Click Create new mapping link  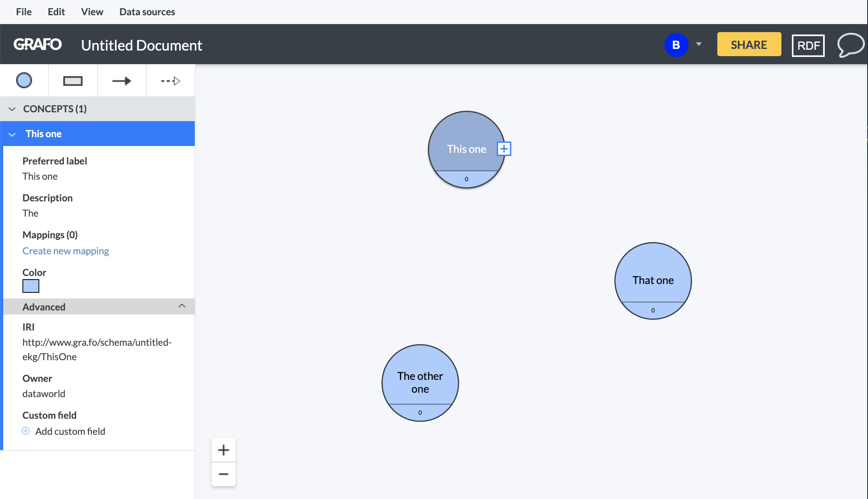[x=66, y=251]
